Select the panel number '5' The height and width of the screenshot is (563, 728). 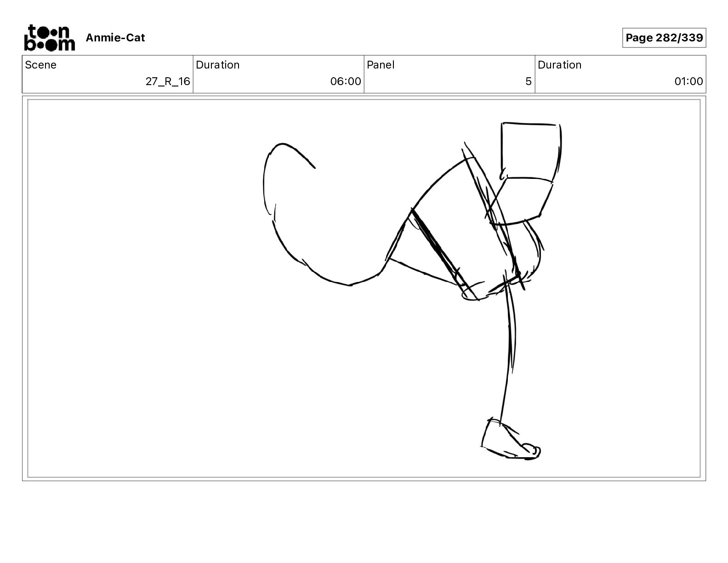(529, 81)
